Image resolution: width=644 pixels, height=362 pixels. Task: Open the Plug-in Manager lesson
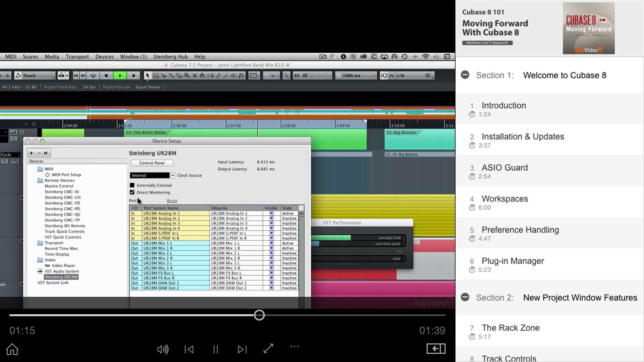point(549,264)
